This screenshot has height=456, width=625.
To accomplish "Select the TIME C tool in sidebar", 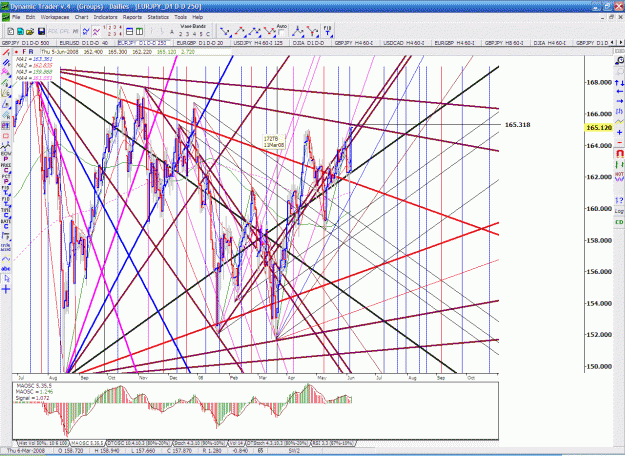I will [6, 212].
